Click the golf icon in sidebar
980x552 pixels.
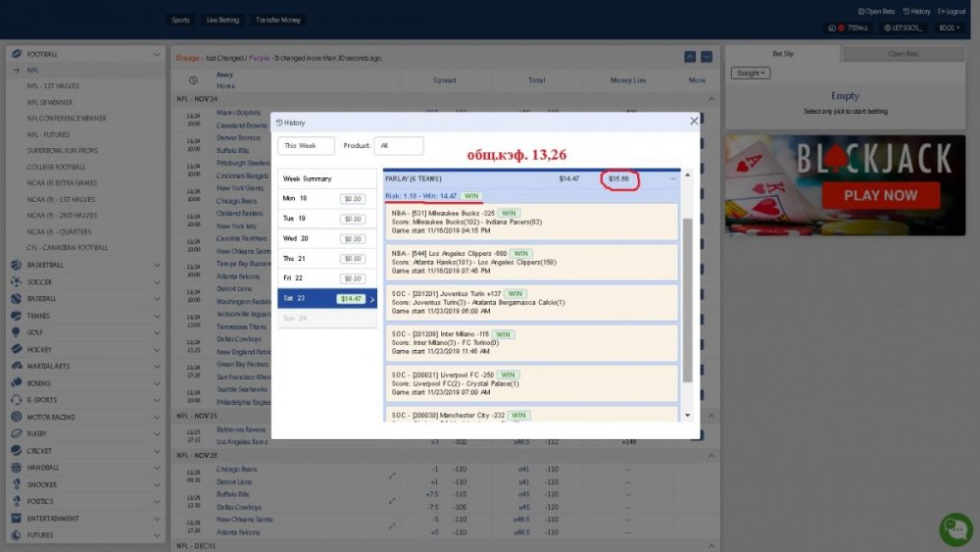[x=16, y=332]
